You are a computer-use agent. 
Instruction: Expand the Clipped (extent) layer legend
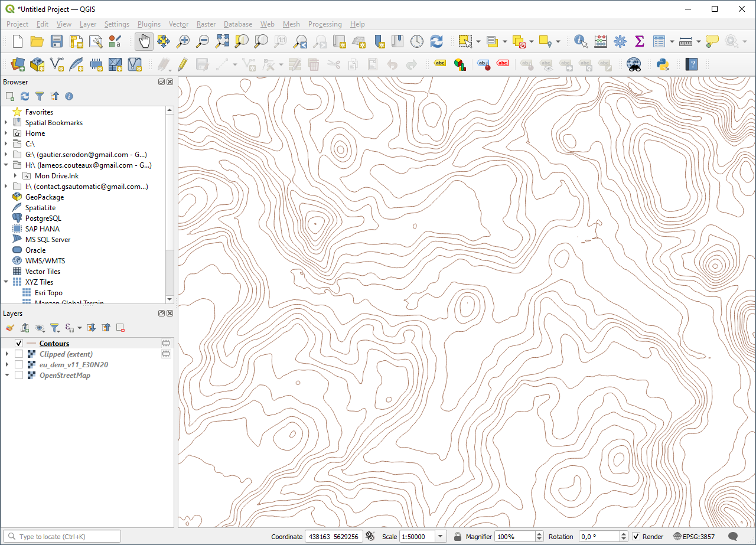click(x=6, y=354)
